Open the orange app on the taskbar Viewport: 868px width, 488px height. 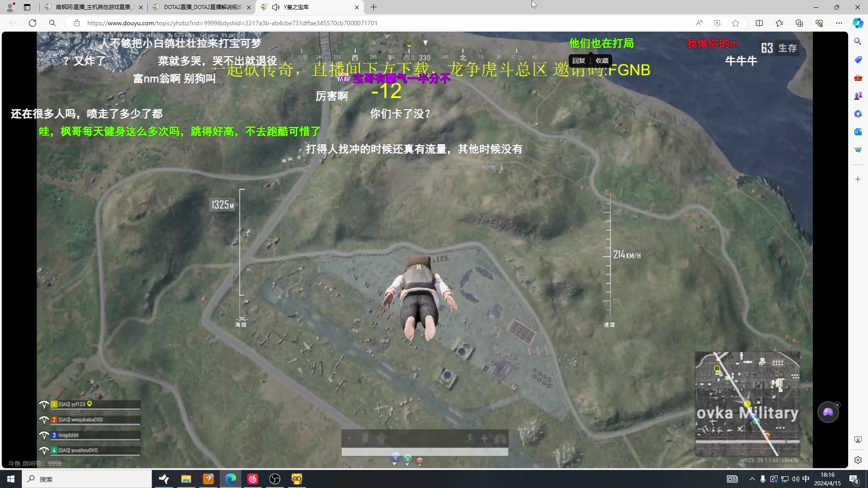coord(208,479)
